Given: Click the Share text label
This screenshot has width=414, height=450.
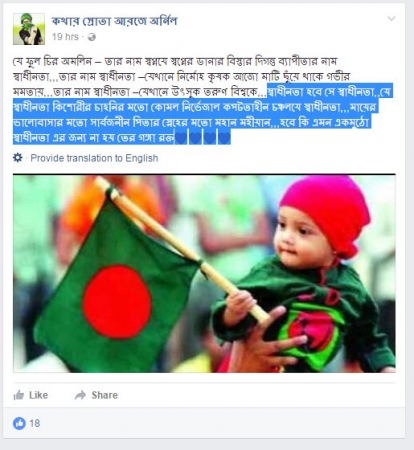Looking at the screenshot, I should (x=105, y=395).
